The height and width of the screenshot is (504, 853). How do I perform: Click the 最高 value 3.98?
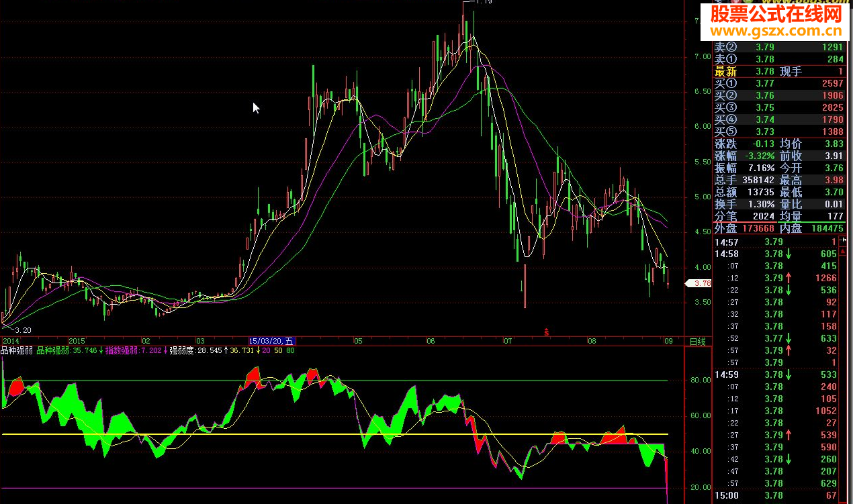834,180
